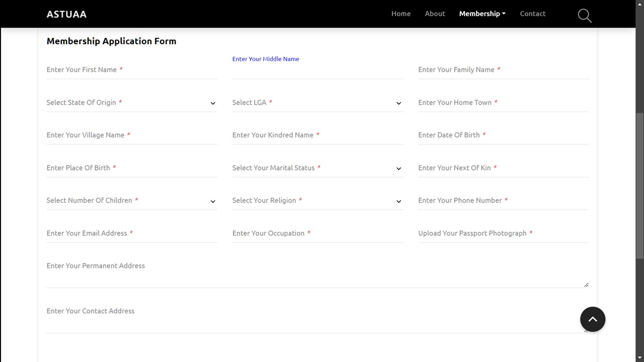Expand the Select Number Of Children dropdown
Screen dimensions: 644x362
click(132, 201)
